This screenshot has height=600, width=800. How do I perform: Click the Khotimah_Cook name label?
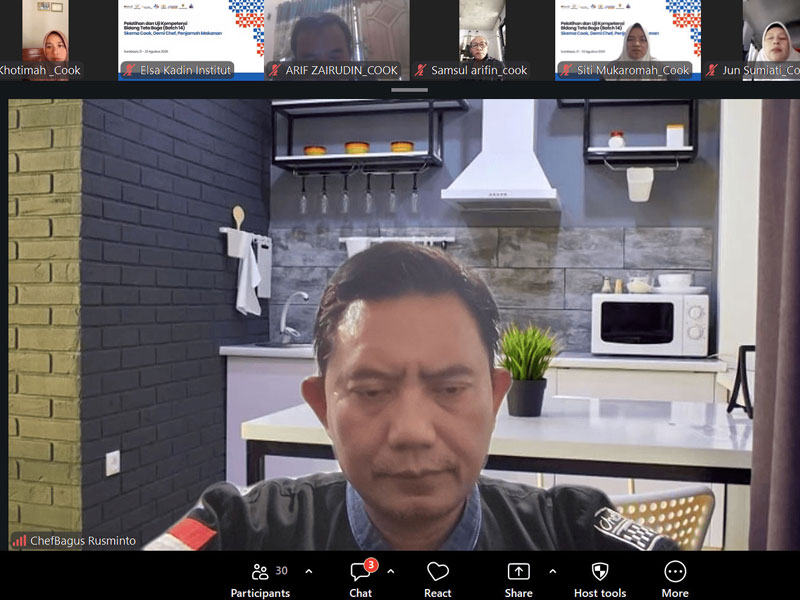(x=40, y=70)
